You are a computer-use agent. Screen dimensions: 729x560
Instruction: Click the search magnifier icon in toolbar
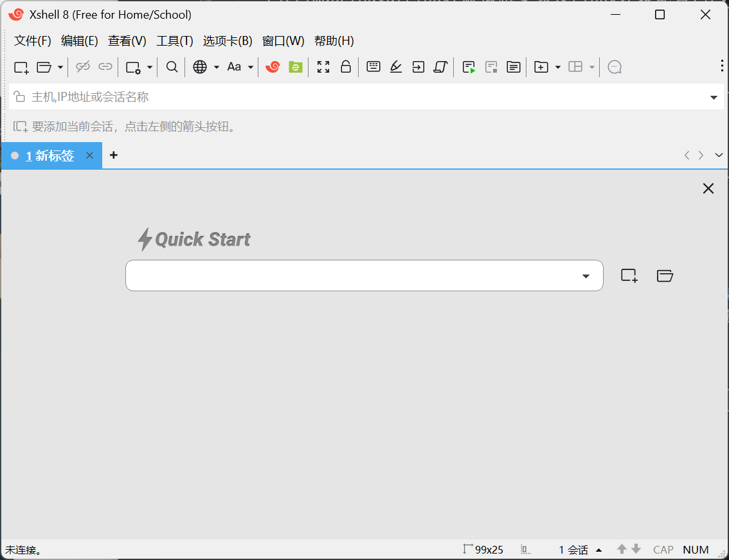(x=172, y=67)
